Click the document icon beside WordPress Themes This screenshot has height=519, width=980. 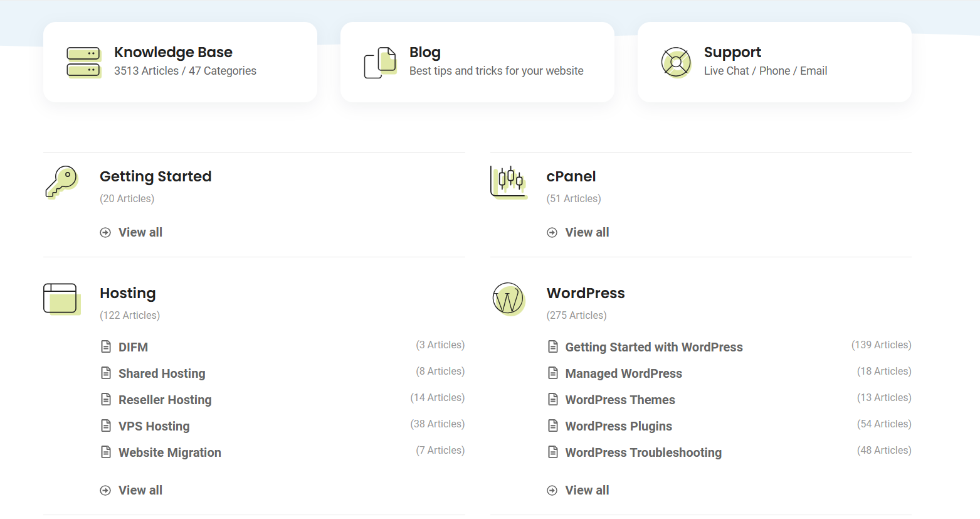click(x=553, y=399)
